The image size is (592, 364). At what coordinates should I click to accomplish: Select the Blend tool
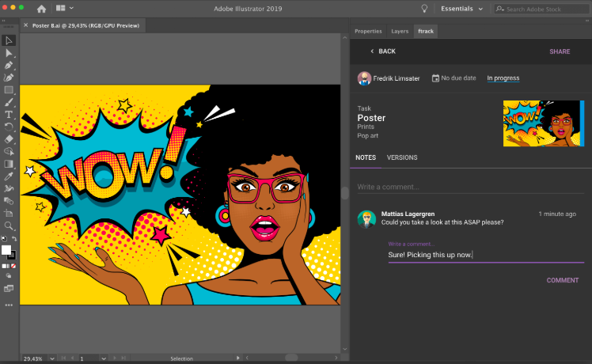pyautogui.click(x=9, y=201)
